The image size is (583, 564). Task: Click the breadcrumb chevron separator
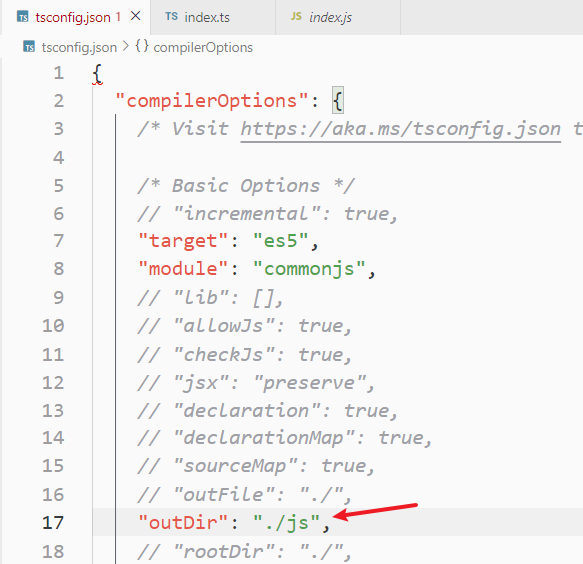click(x=126, y=46)
